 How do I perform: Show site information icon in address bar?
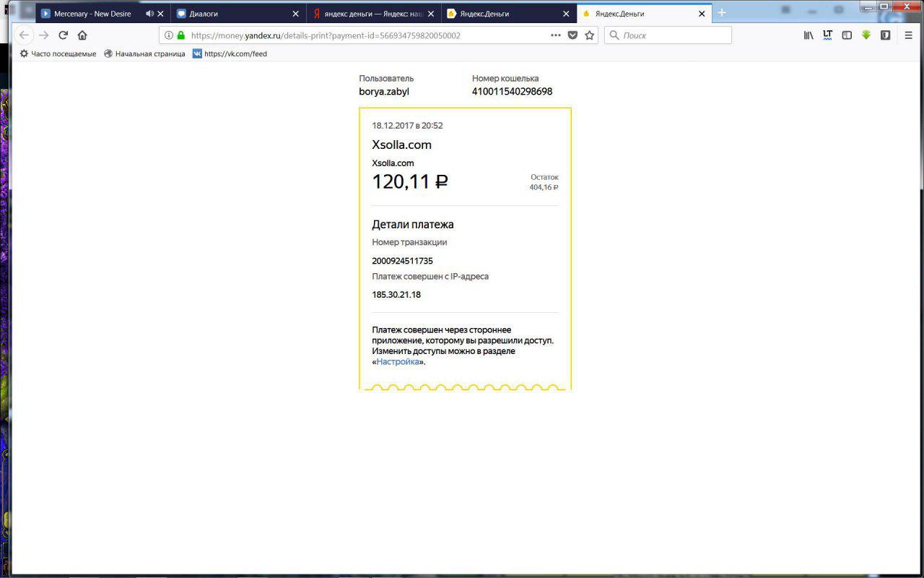169,35
